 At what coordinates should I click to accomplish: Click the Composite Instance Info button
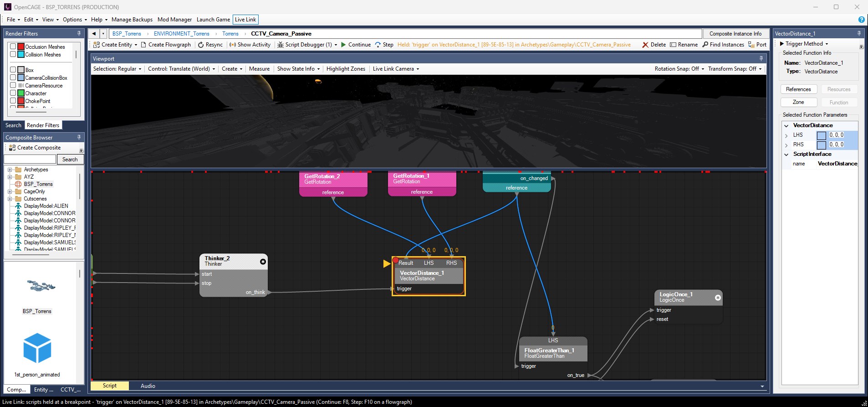[x=735, y=34]
